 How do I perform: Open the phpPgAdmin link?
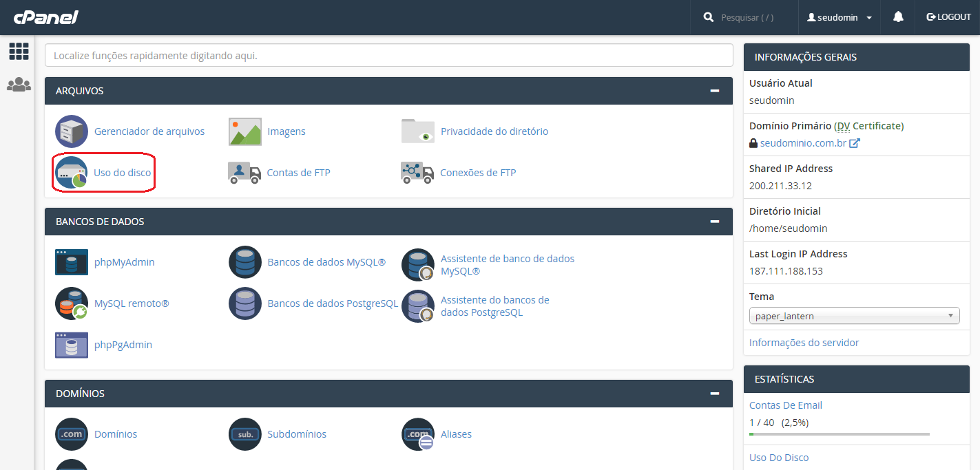coord(123,345)
